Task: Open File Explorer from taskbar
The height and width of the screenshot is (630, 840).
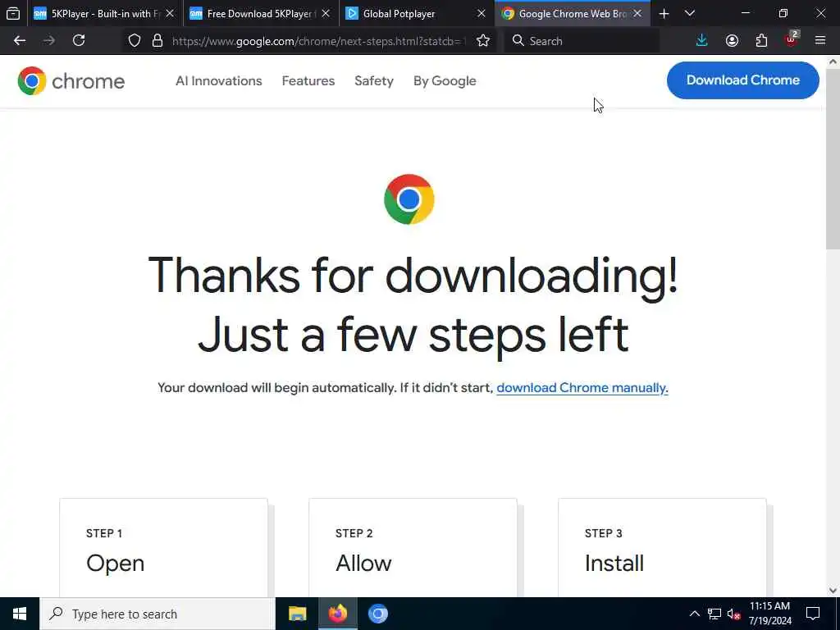Action: (x=297, y=614)
